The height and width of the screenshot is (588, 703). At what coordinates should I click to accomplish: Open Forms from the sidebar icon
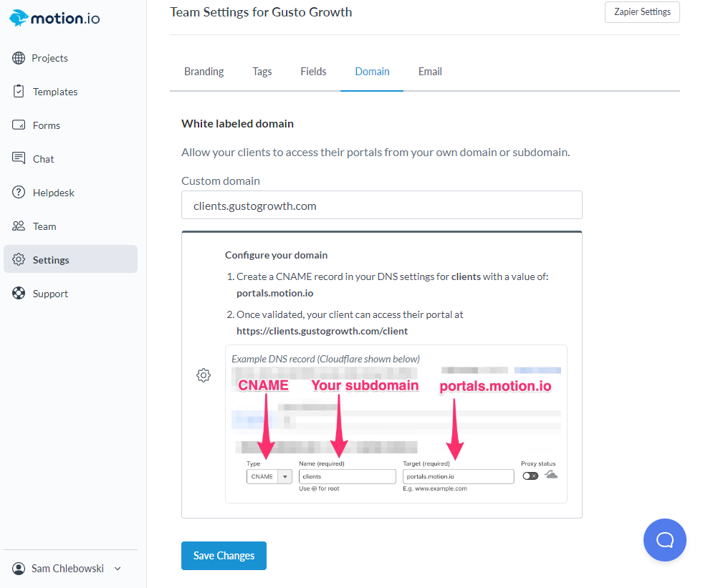[x=19, y=125]
